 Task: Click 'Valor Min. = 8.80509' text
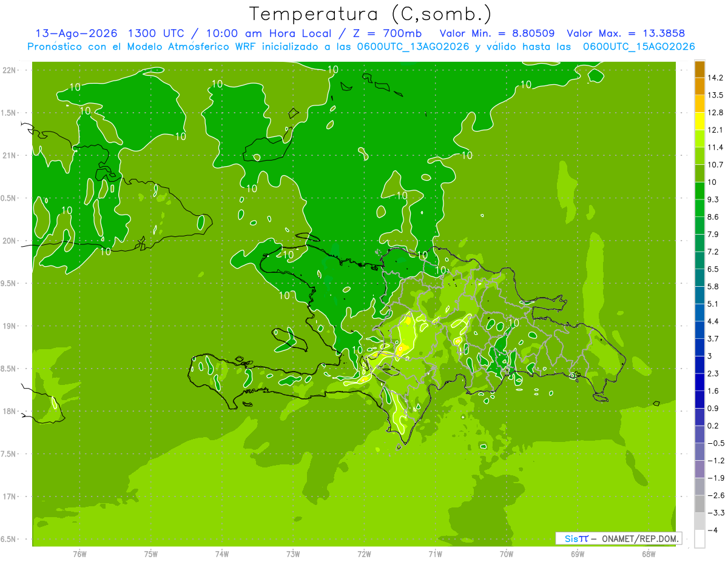(x=497, y=33)
